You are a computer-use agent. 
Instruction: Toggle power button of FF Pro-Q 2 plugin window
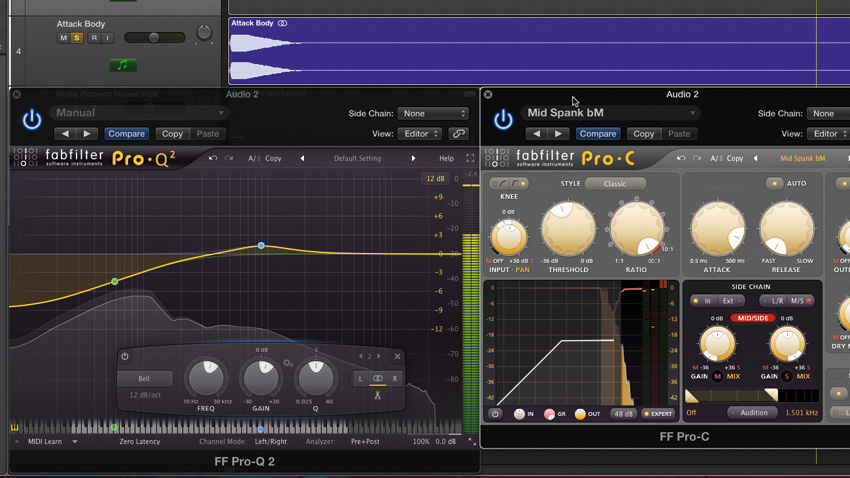click(x=32, y=120)
